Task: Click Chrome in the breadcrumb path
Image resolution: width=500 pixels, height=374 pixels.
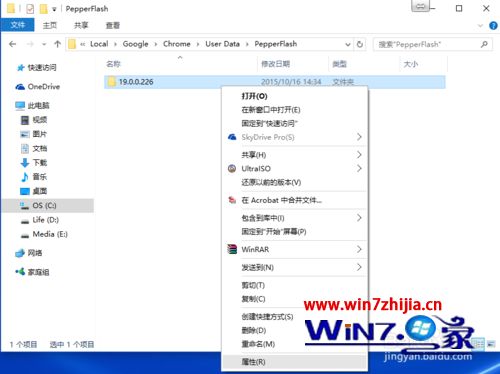Action: coord(177,44)
